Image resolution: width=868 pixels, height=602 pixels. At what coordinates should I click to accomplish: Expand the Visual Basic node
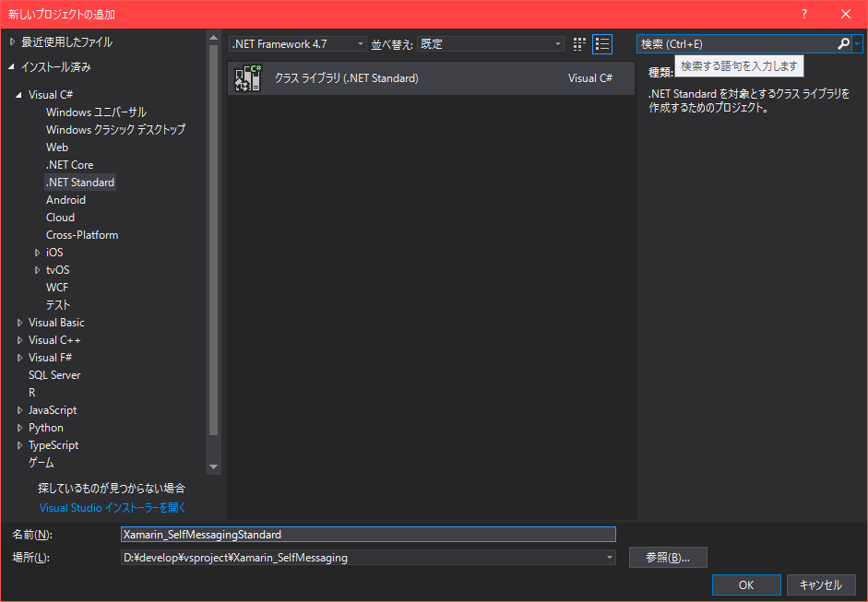pyautogui.click(x=20, y=323)
